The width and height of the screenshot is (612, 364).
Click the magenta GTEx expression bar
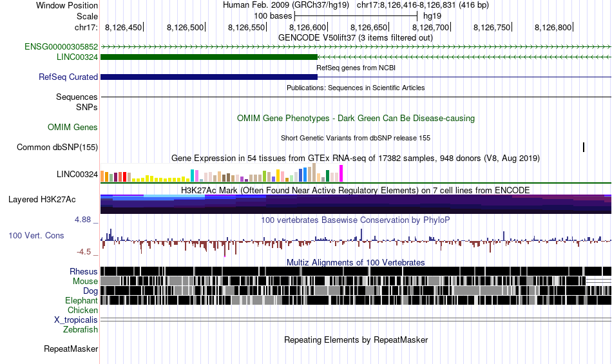341,173
